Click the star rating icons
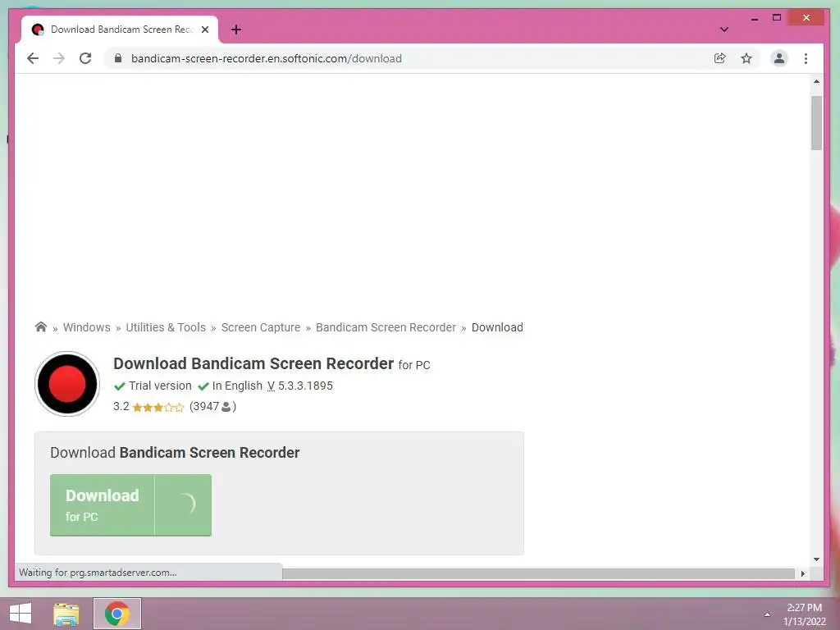Image resolution: width=840 pixels, height=630 pixels. (x=158, y=407)
